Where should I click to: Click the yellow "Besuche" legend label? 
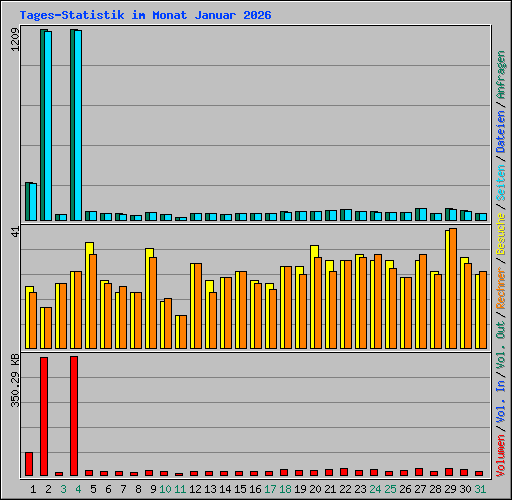[x=501, y=234]
